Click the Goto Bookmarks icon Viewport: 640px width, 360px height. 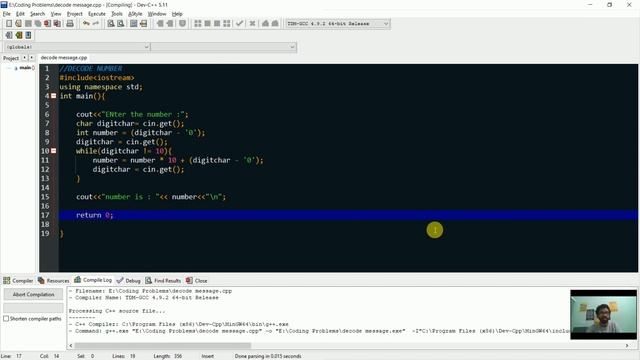(x=28, y=35)
